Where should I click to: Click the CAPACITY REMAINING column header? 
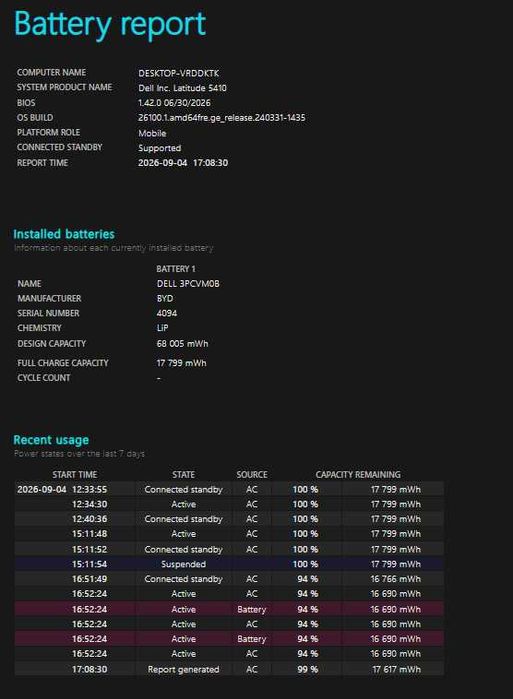coord(358,474)
